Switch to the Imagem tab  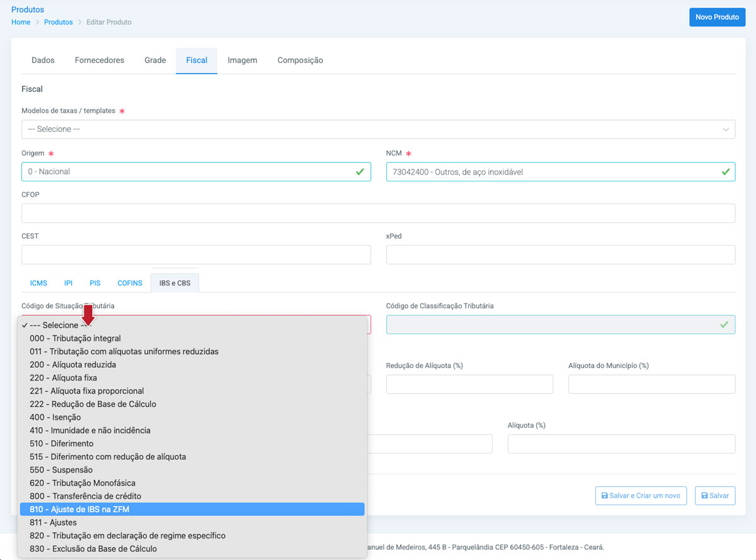pos(242,60)
